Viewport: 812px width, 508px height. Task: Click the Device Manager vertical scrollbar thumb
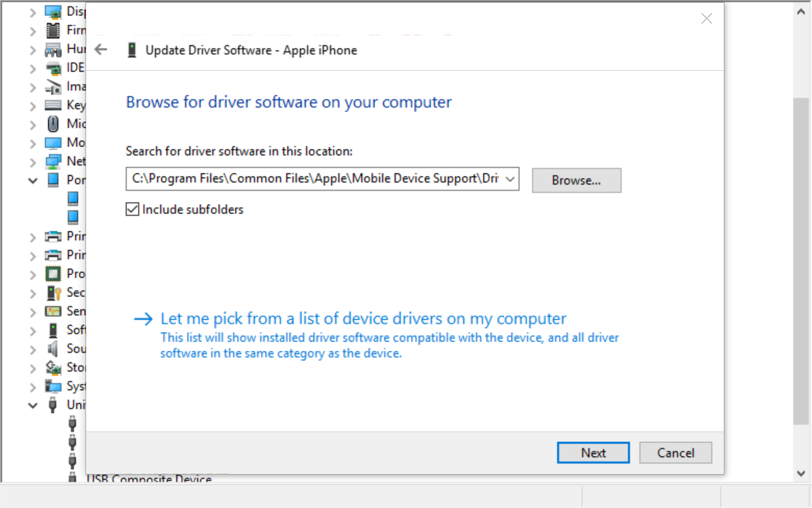pyautogui.click(x=801, y=261)
